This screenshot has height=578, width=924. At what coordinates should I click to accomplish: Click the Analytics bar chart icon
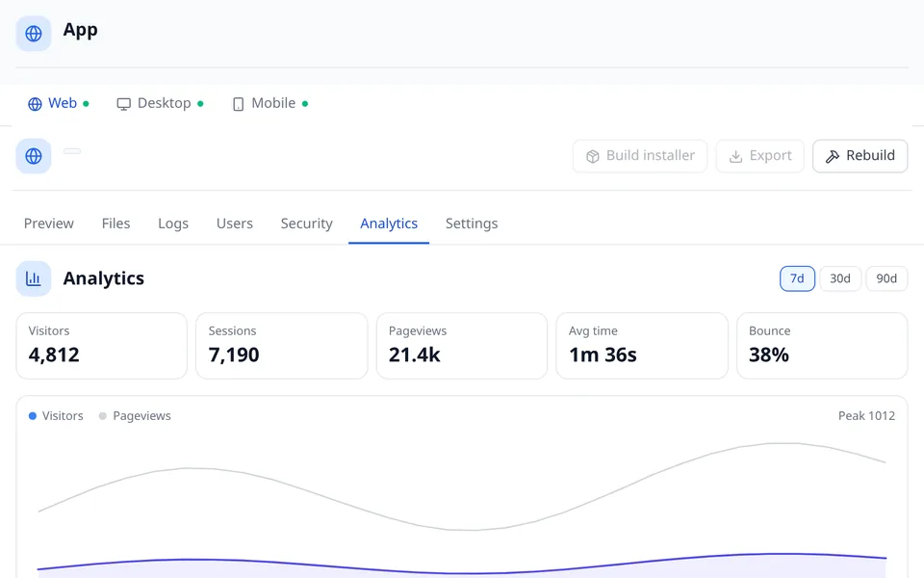(x=34, y=278)
